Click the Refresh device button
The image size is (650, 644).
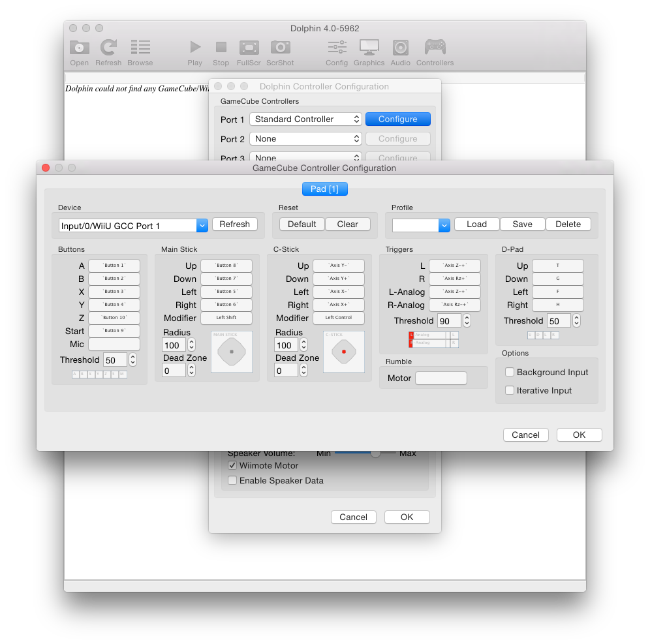235,224
